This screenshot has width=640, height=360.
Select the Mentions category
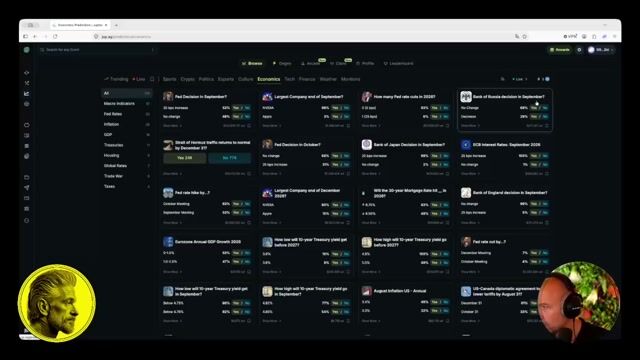350,79
